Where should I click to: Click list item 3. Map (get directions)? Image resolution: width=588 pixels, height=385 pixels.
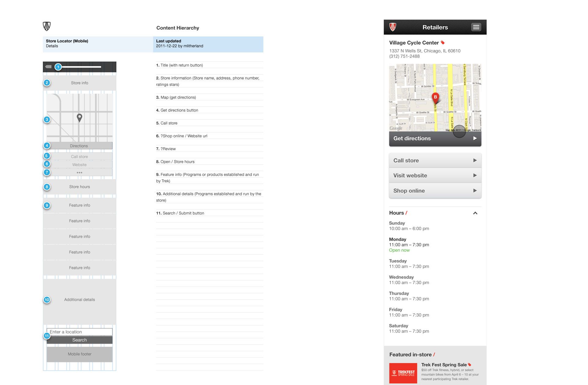point(176,97)
